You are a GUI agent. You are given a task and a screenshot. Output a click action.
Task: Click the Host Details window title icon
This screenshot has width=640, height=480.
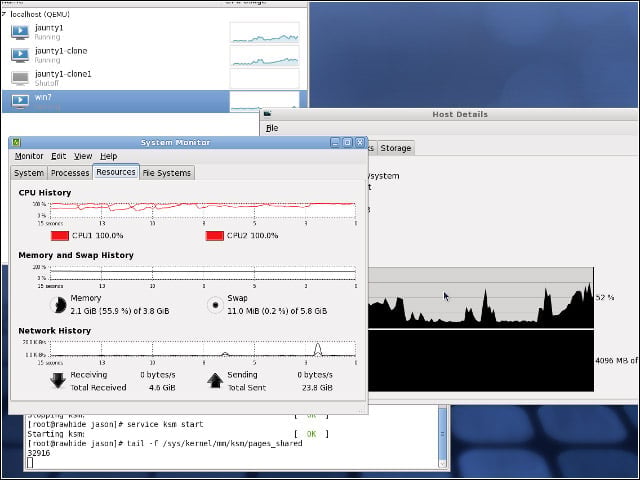click(267, 114)
